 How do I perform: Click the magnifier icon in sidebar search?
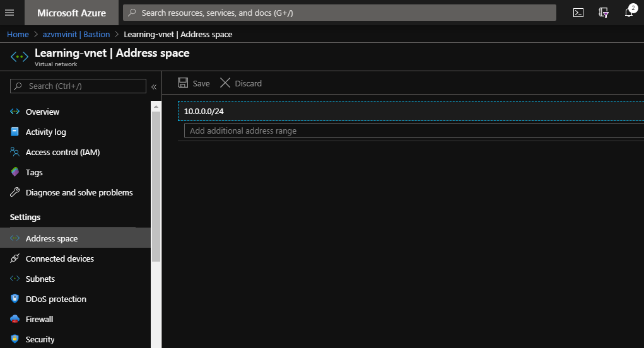(x=18, y=86)
